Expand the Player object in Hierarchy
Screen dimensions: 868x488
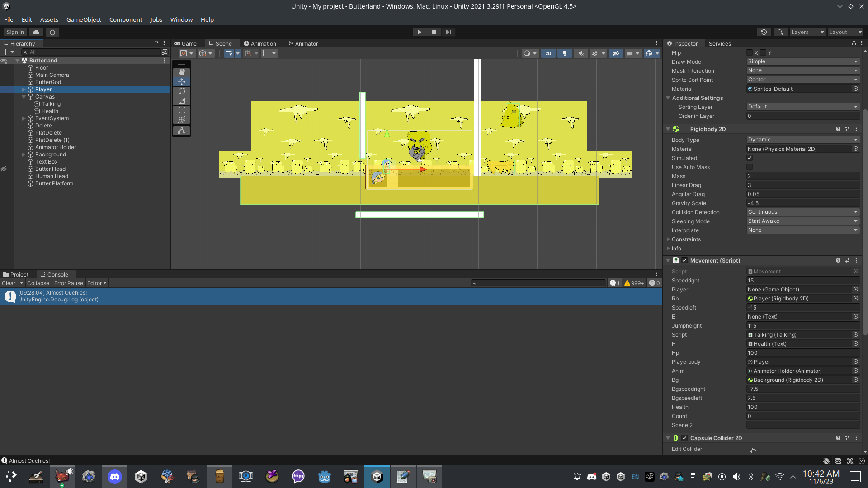24,89
